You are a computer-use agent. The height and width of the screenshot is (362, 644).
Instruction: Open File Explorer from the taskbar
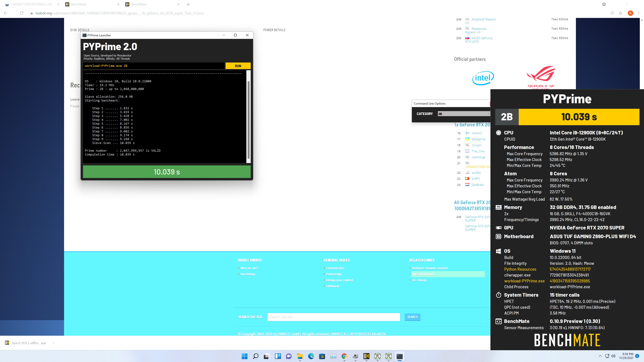(300, 356)
